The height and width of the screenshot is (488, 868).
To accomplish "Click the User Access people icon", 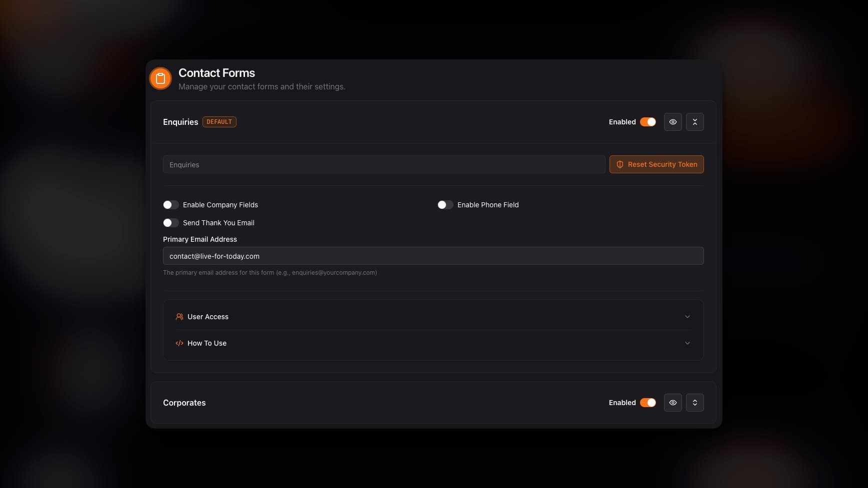I will [179, 317].
